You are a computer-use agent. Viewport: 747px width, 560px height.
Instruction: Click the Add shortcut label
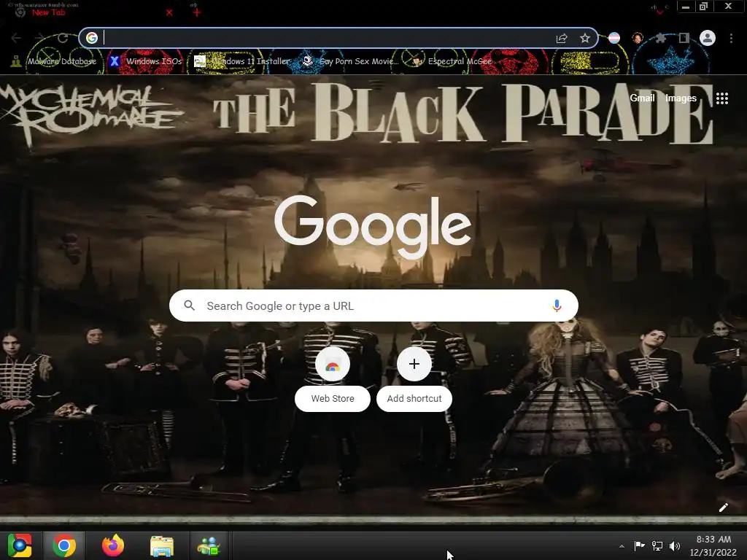click(414, 399)
